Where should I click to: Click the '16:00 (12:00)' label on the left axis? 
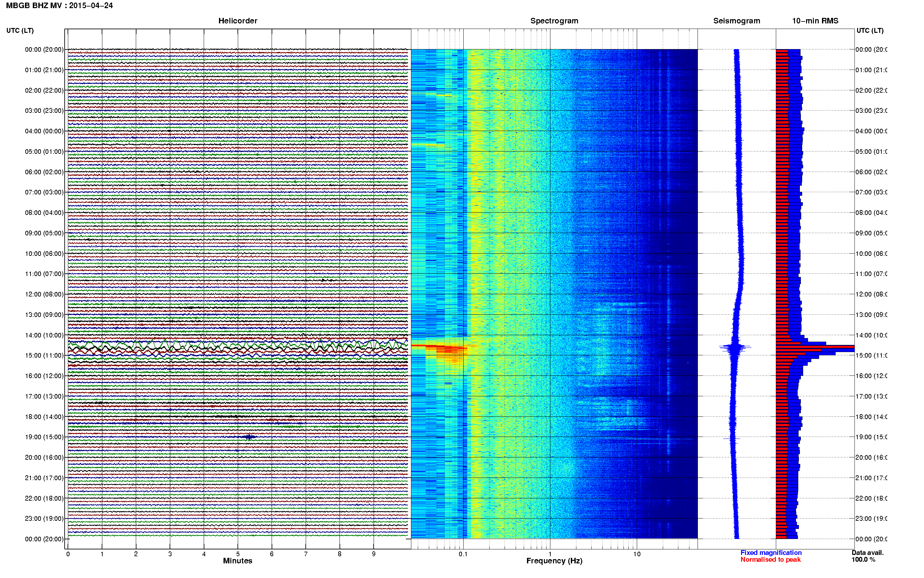[x=44, y=376]
